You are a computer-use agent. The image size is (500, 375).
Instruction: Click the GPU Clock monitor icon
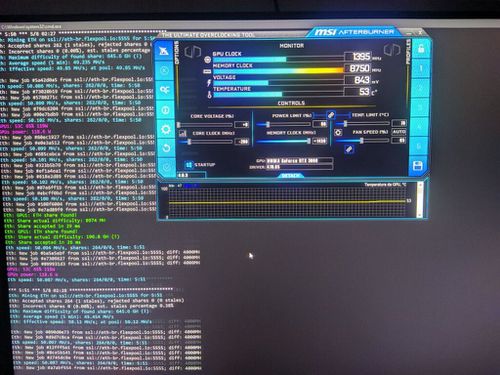tap(208, 59)
